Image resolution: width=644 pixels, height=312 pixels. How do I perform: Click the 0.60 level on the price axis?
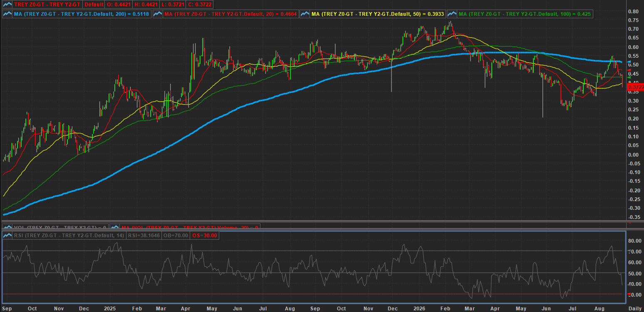pyautogui.click(x=634, y=47)
